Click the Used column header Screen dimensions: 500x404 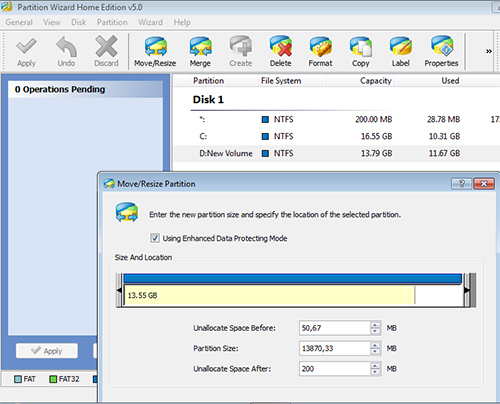(450, 81)
